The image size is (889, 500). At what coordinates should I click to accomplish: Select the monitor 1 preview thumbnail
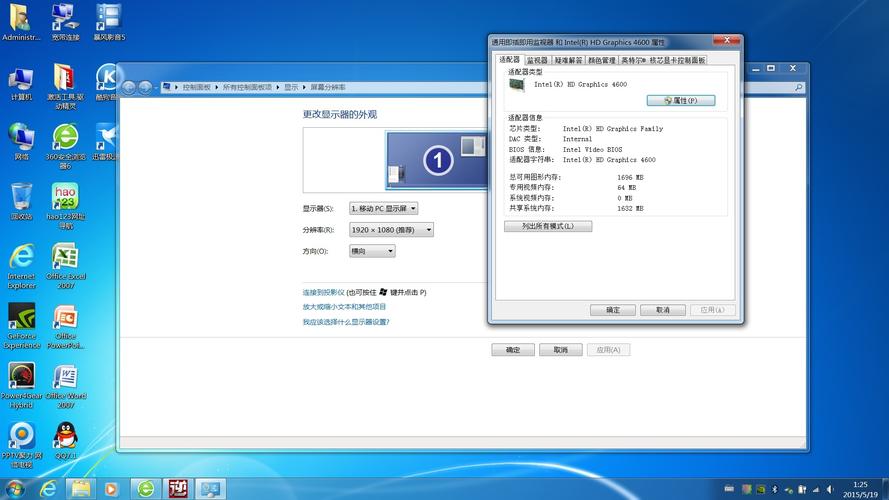(x=437, y=160)
